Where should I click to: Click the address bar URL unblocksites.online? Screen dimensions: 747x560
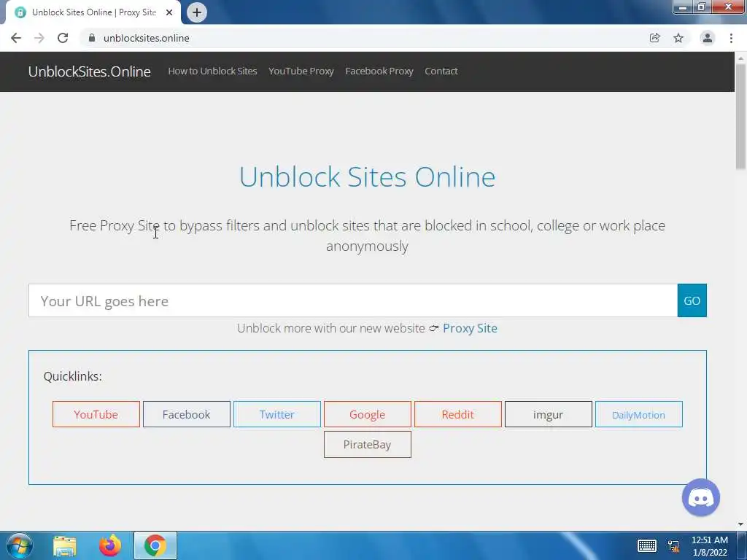(146, 38)
